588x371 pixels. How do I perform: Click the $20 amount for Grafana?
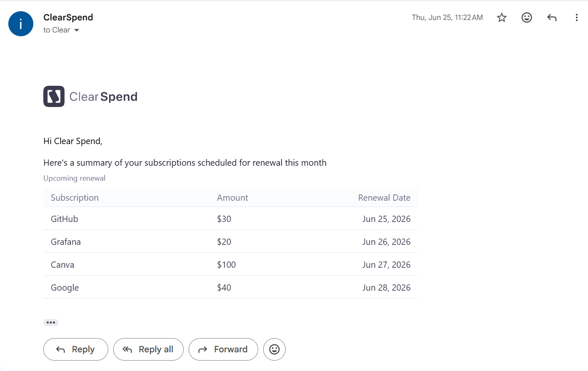pyautogui.click(x=224, y=242)
